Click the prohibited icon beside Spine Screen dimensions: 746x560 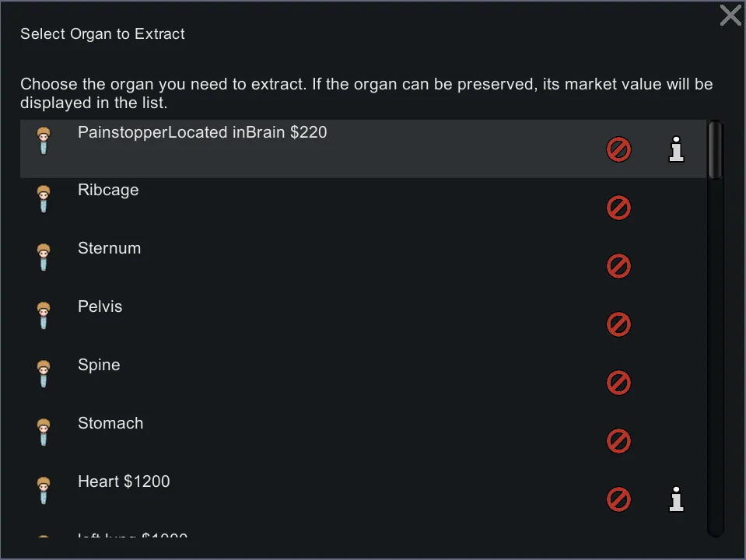pos(618,383)
